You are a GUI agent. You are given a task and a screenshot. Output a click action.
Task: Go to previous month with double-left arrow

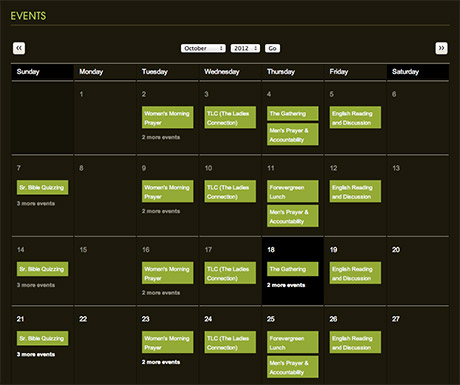coord(19,48)
